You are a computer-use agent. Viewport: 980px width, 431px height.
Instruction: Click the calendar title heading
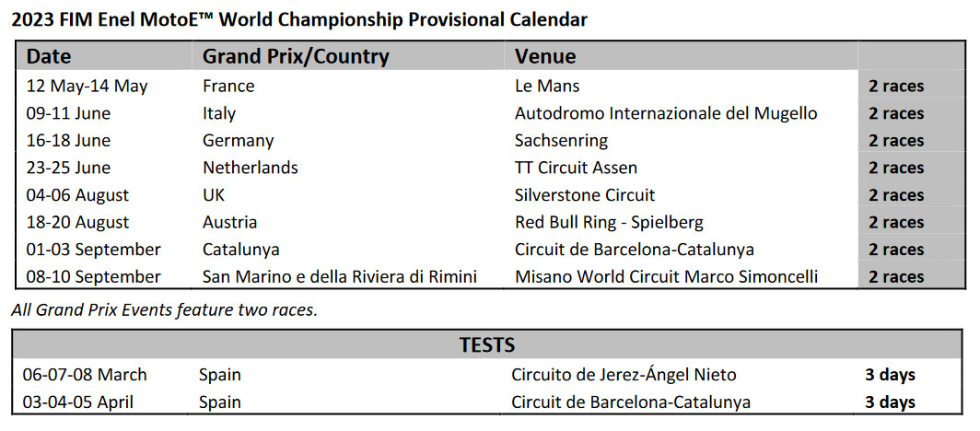coord(300,20)
